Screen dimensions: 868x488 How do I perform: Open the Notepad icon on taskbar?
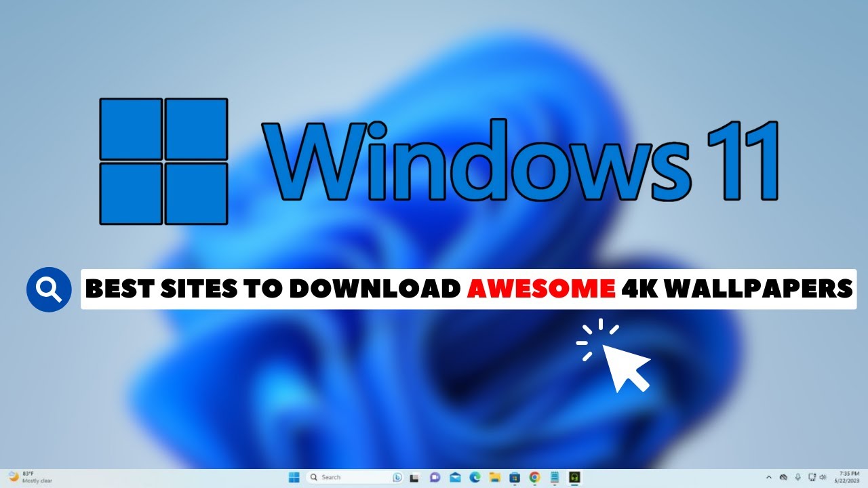[554, 477]
